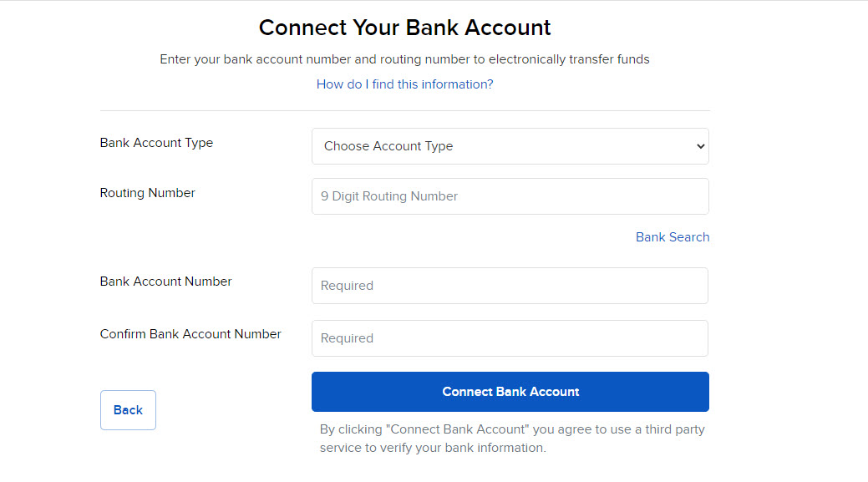
Task: Click inside the Routing Number field
Action: point(510,196)
